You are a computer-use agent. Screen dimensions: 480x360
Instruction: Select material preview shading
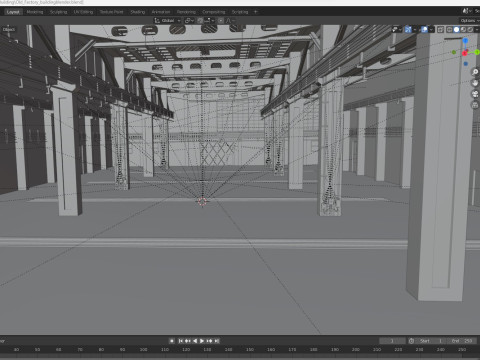[x=463, y=29]
